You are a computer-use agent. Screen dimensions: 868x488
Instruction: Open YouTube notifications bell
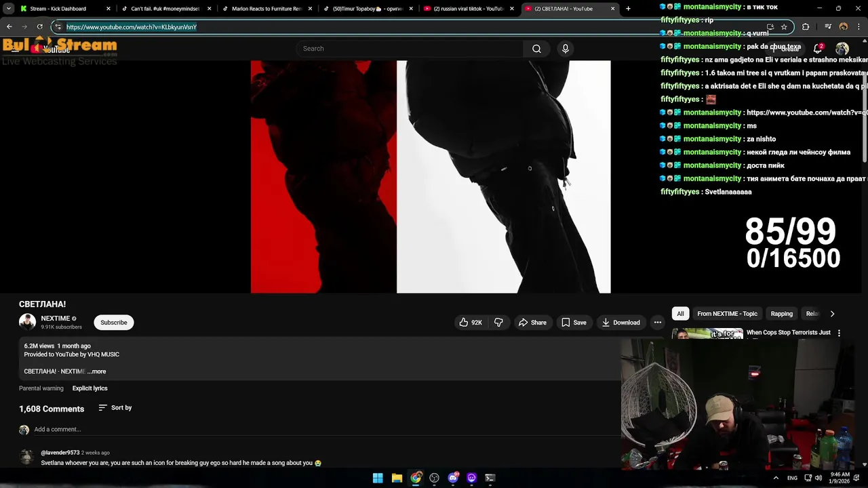(x=818, y=49)
